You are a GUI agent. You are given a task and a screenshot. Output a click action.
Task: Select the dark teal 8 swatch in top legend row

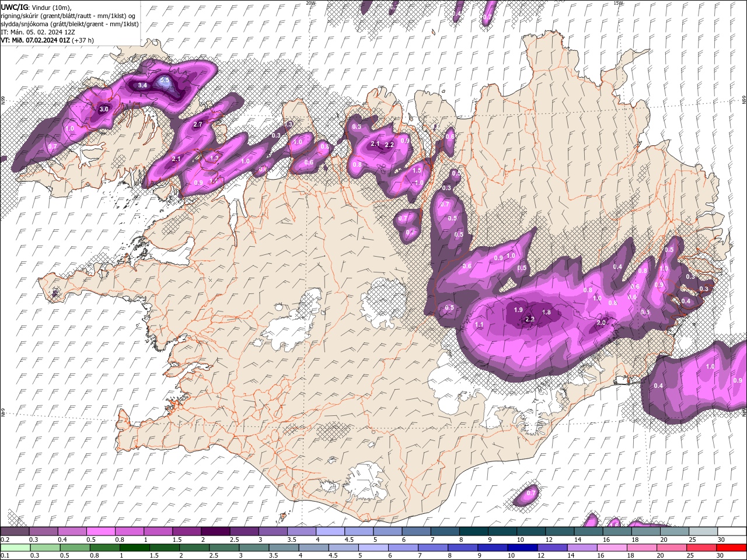(474, 531)
